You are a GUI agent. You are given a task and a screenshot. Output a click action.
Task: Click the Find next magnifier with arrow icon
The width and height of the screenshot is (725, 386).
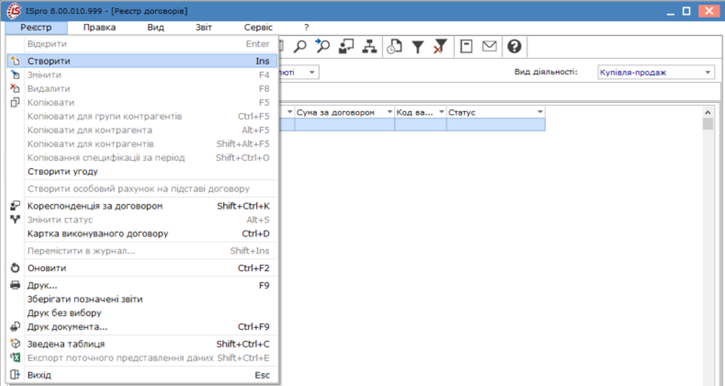coord(323,46)
